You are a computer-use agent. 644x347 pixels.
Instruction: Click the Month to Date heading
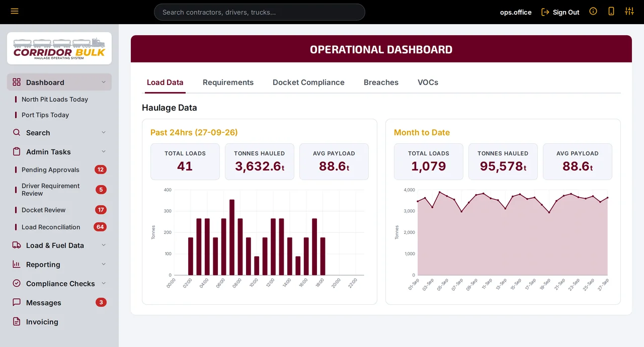click(422, 132)
